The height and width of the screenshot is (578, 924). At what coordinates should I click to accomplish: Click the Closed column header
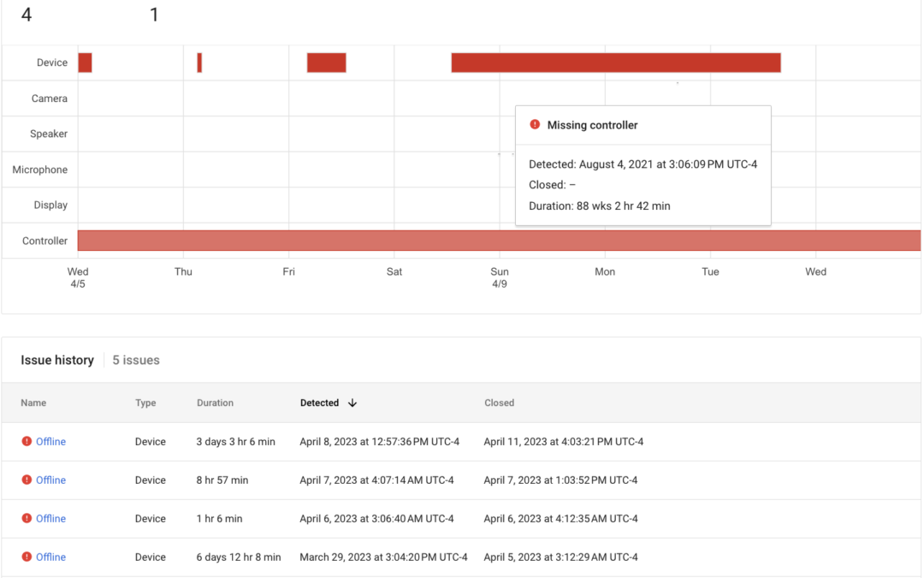499,402
